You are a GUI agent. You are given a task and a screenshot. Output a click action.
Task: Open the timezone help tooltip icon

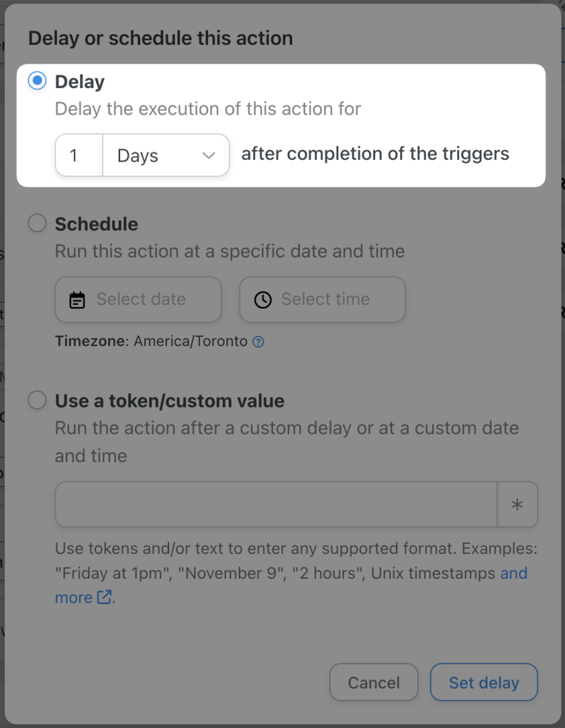(x=258, y=341)
